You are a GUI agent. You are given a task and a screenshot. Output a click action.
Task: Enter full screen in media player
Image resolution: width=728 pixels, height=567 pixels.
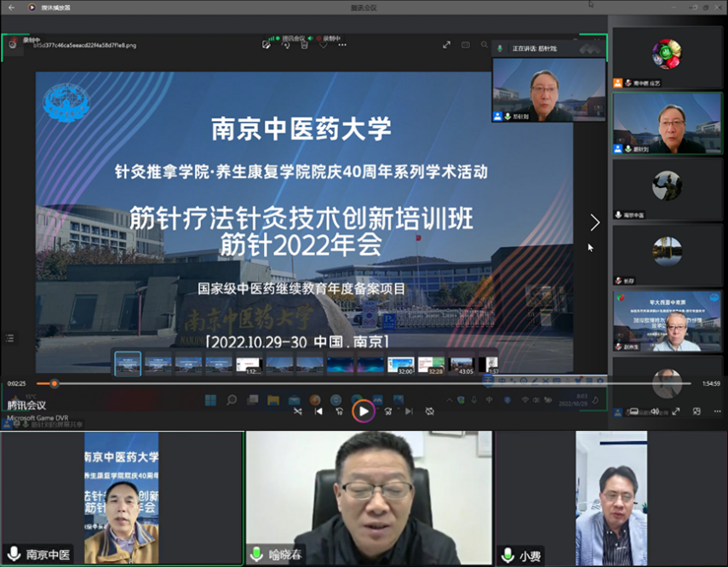click(676, 411)
